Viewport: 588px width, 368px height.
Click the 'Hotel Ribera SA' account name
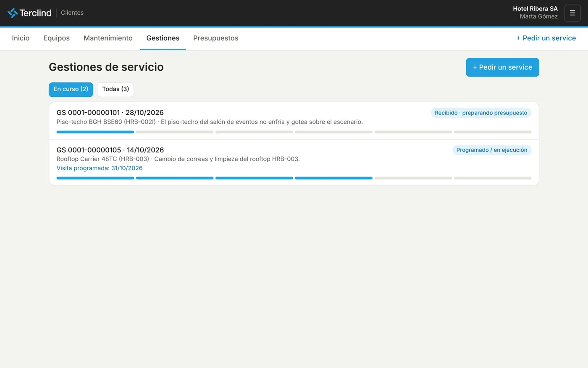(535, 9)
